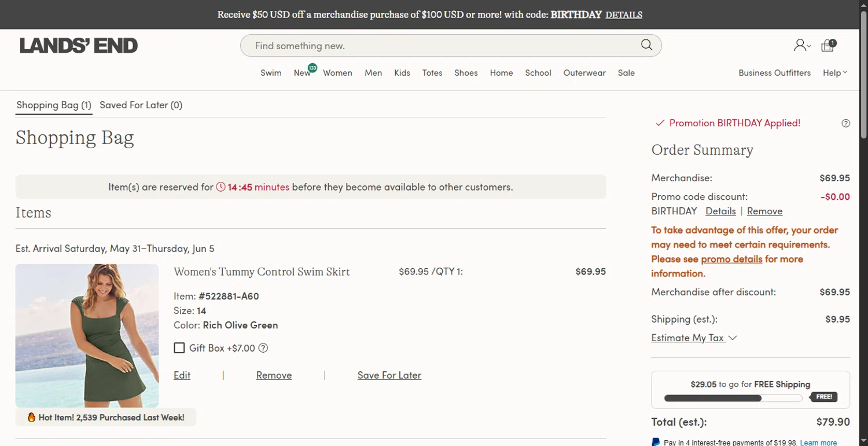Click the 14:45 minutes countdown text
Viewport: 868px width, 446px height.
click(x=258, y=187)
